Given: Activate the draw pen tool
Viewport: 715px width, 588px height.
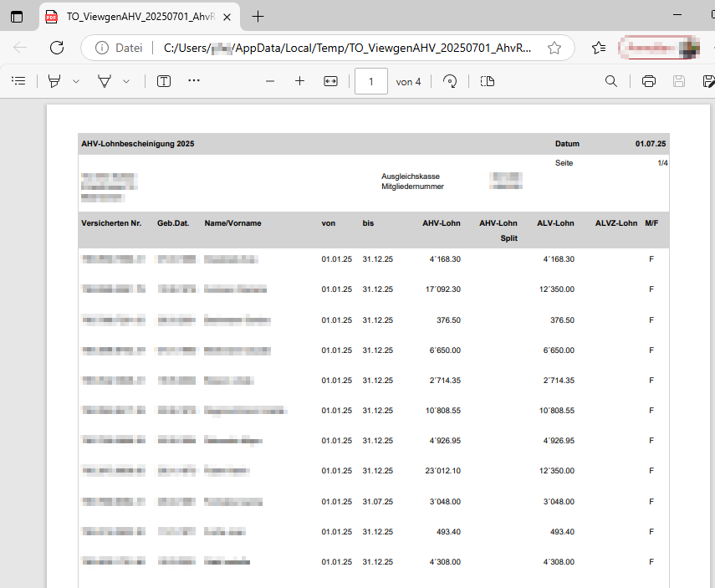Looking at the screenshot, I should 105,81.
